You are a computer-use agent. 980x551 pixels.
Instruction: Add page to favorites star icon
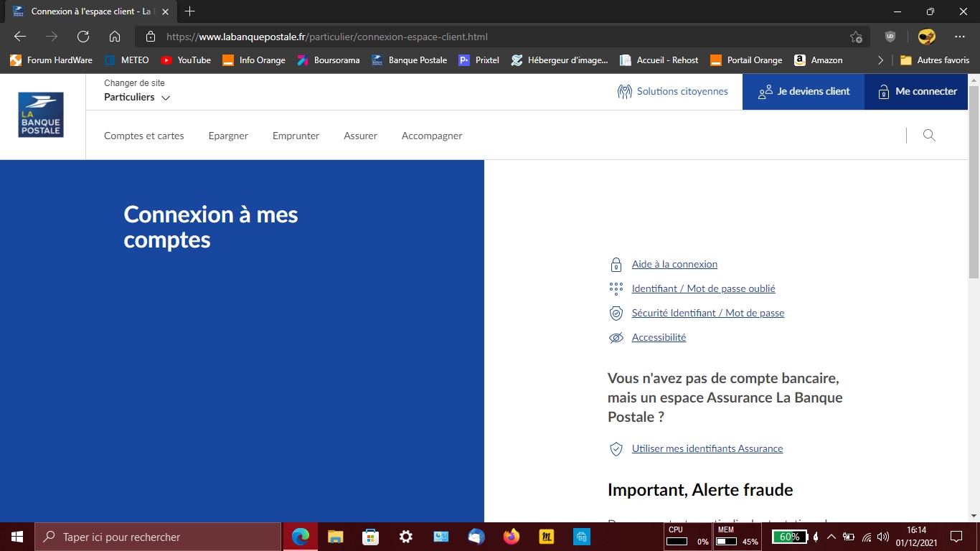tap(856, 37)
